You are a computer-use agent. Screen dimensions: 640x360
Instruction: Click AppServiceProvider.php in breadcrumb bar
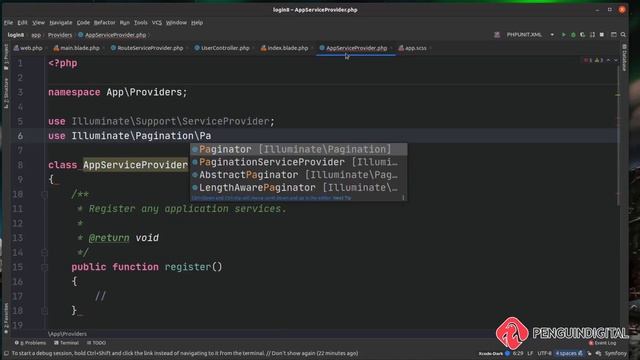tap(113, 35)
